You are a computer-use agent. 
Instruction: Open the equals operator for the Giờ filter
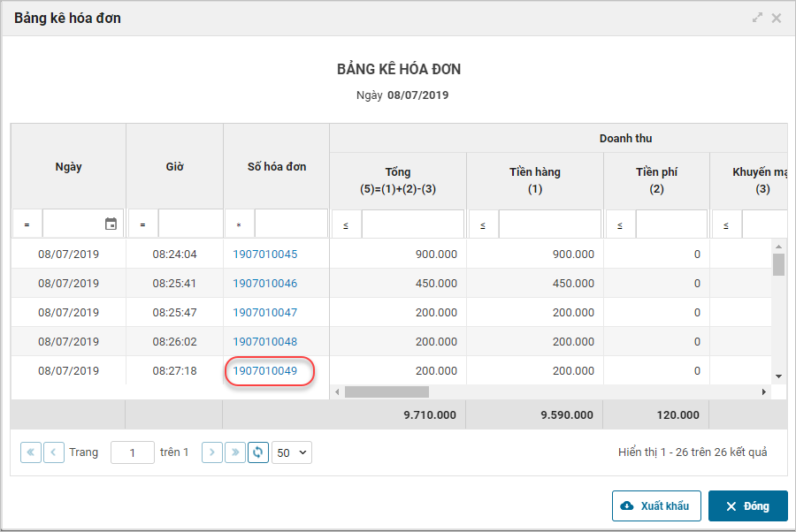tap(142, 224)
